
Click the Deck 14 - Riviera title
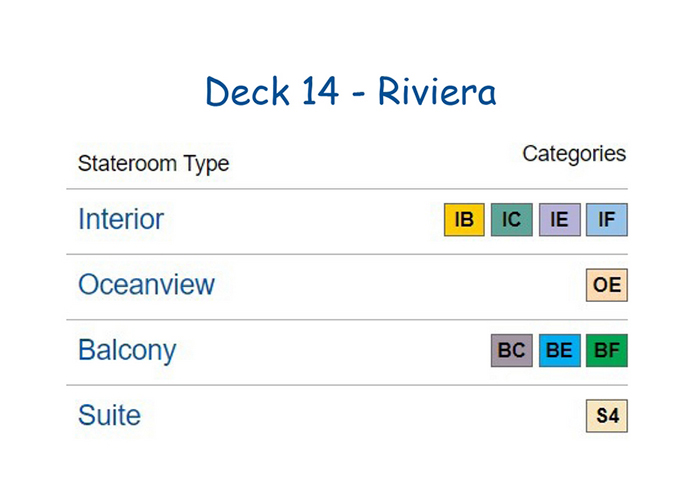tap(350, 91)
